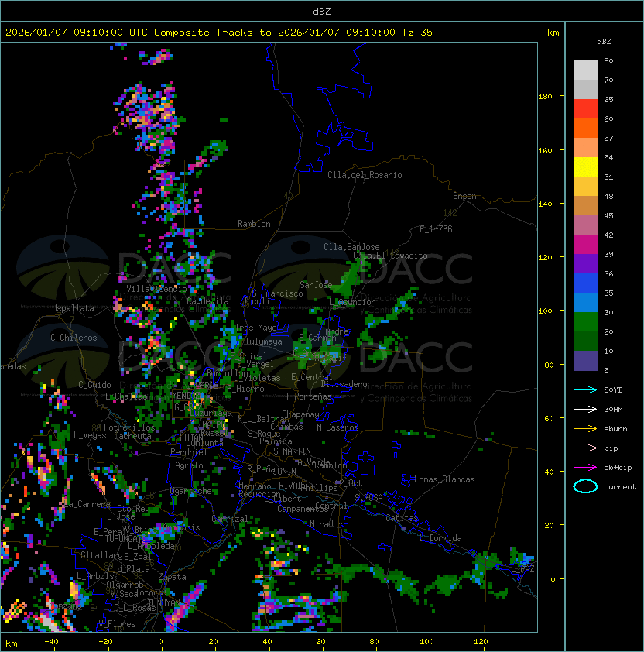644x652 pixels.
Task: Click the 'Potrerillos' map label
Action: coord(129,427)
